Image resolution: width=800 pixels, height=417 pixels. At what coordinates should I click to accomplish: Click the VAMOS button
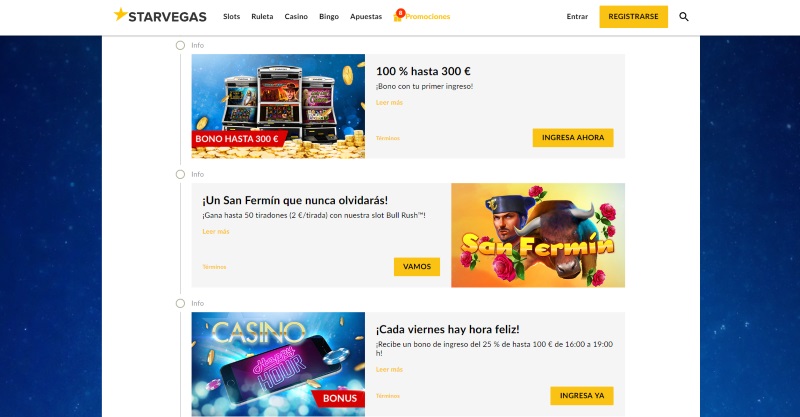tap(417, 267)
